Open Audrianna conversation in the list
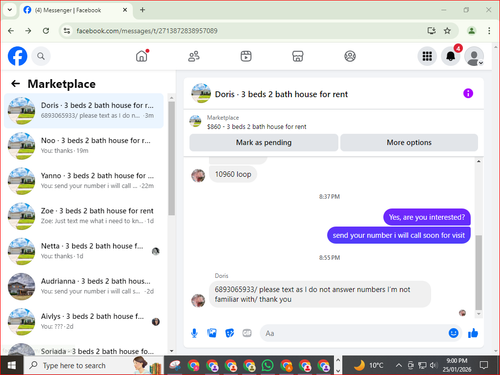Screen dimensions: 500x375 [x=84, y=286]
